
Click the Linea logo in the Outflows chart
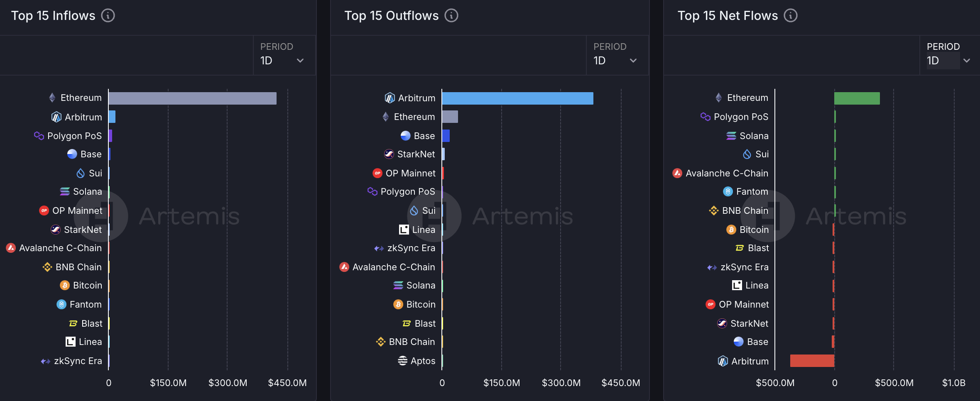click(404, 230)
